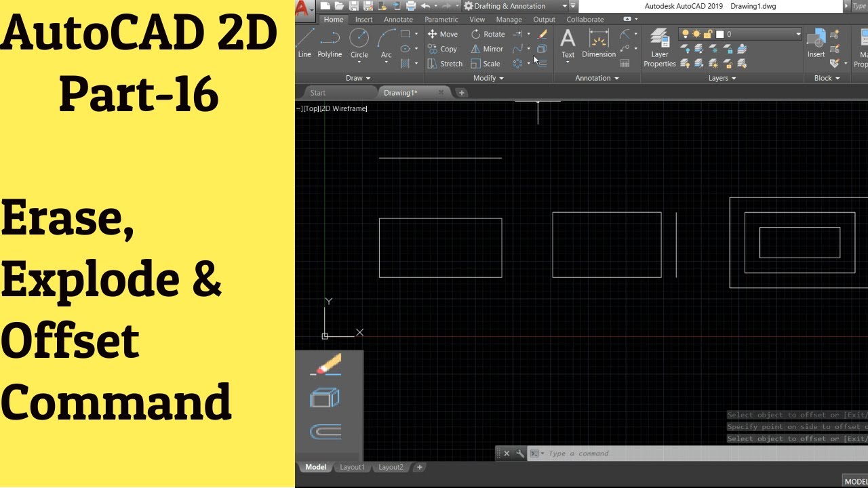Image resolution: width=868 pixels, height=488 pixels.
Task: Add a new drawing tab
Action: tap(462, 93)
